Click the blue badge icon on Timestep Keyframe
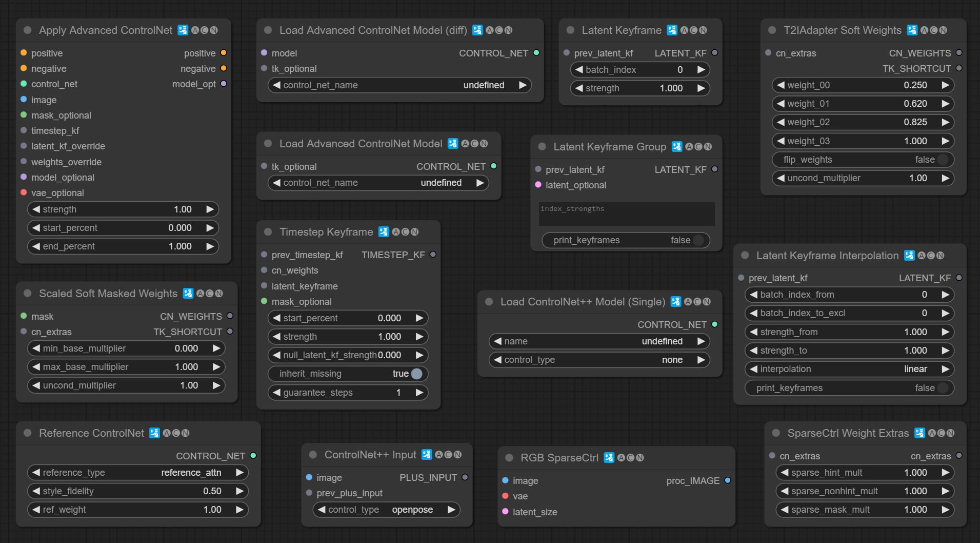980x543 pixels. 384,232
